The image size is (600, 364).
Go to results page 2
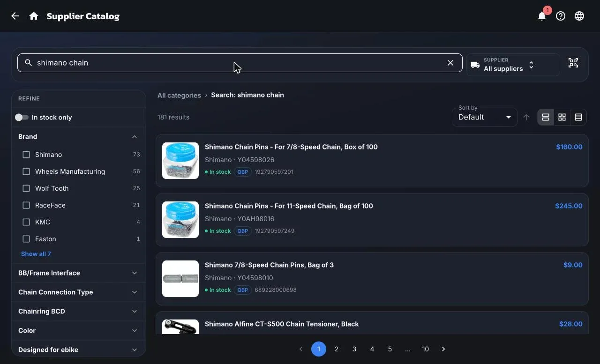[337, 349]
